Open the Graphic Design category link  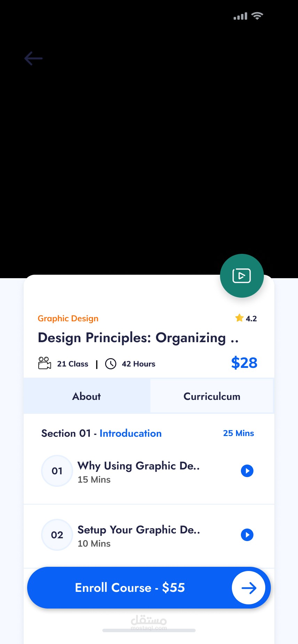68,319
